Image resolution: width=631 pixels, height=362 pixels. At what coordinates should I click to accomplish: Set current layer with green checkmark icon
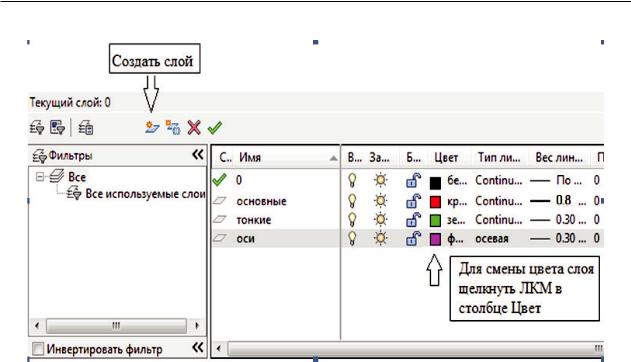pos(215,128)
